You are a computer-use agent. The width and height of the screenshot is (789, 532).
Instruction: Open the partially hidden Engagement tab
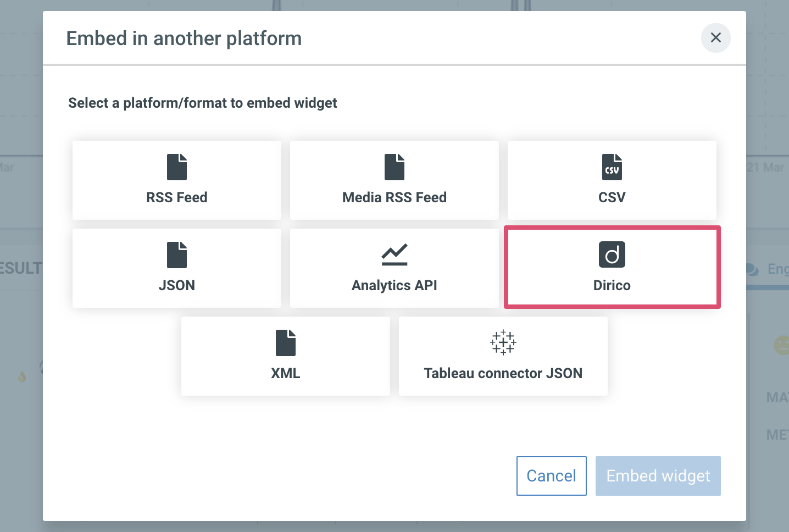[768, 269]
